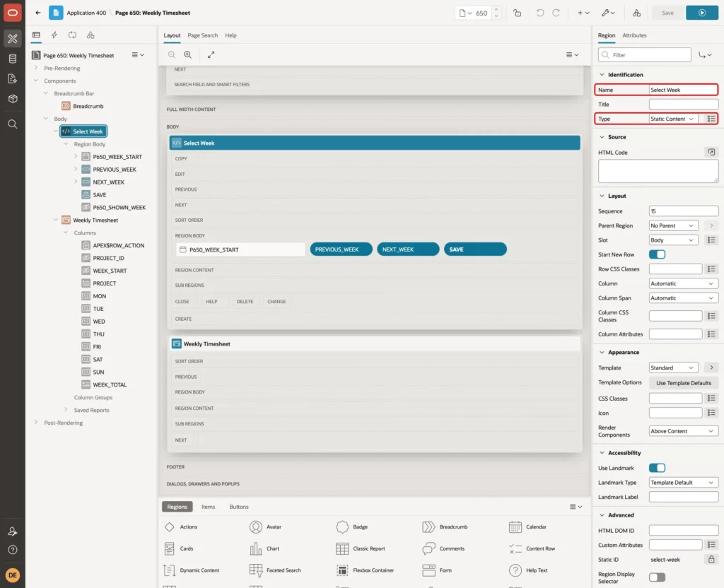Switch to Rendering tree tab icon

pos(36,35)
